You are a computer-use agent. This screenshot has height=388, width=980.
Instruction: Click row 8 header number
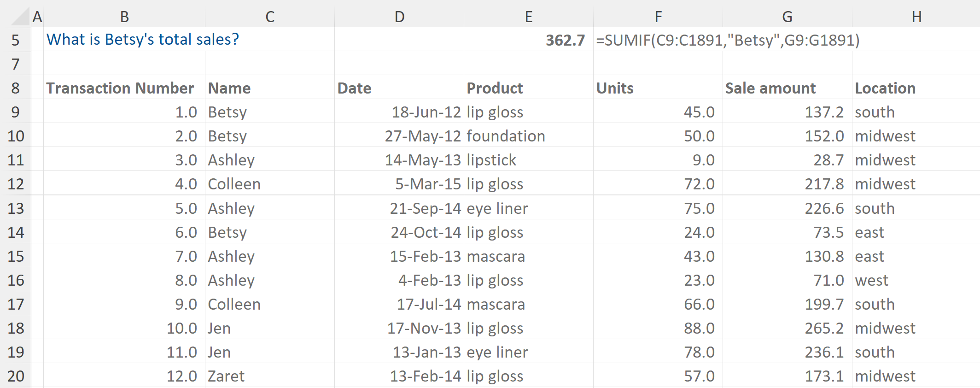pyautogui.click(x=16, y=88)
